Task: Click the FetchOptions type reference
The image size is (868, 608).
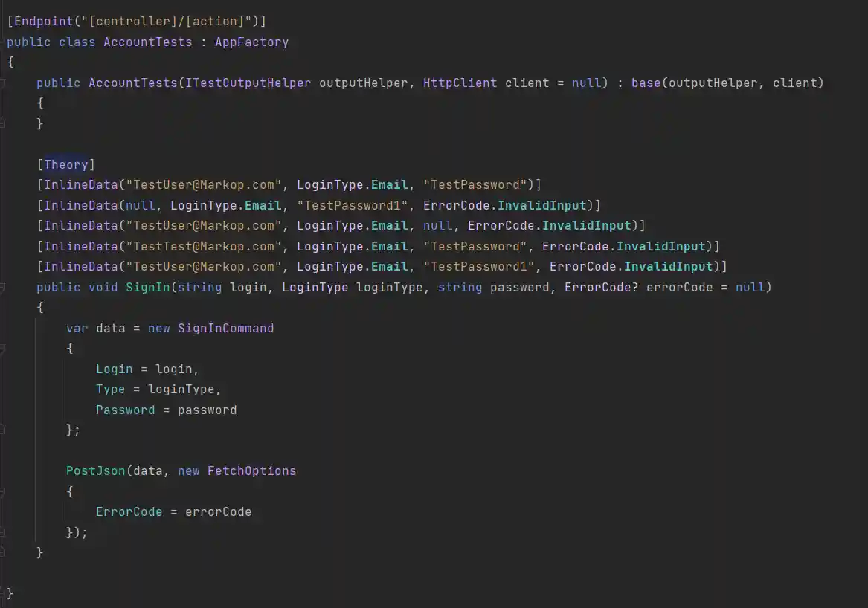Action: 251,470
